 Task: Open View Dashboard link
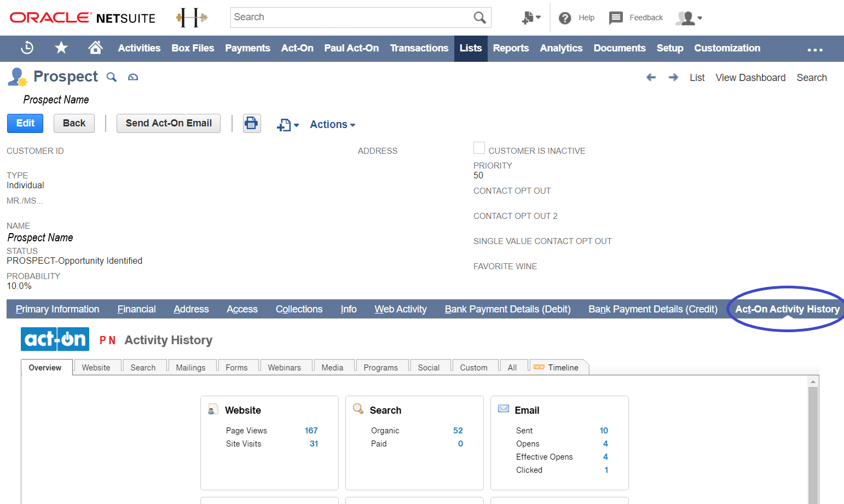tap(750, 78)
